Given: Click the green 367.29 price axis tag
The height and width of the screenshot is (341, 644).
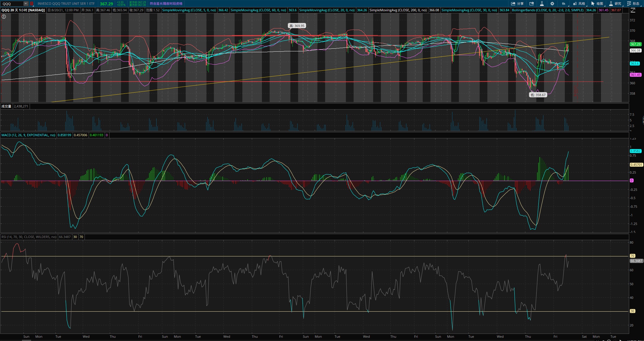Looking at the screenshot, I should tap(635, 44).
